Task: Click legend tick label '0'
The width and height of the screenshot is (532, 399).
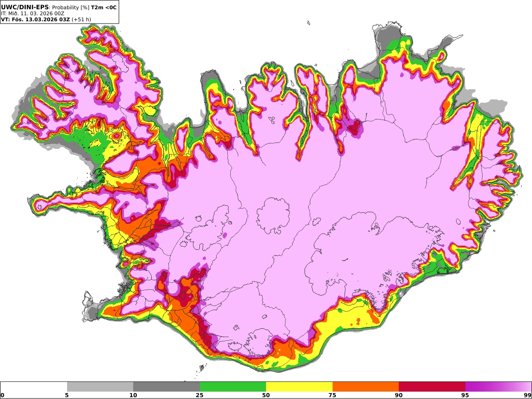Action: 3,395
